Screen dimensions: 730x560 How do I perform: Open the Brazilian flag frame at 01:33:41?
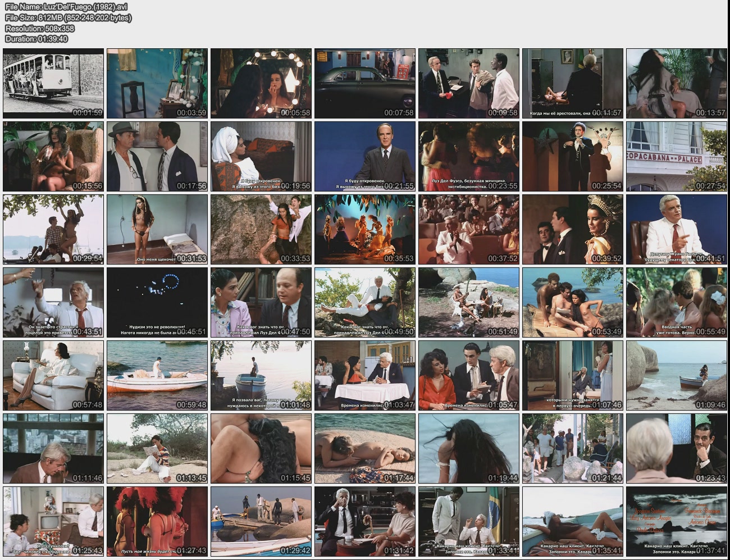(x=469, y=521)
